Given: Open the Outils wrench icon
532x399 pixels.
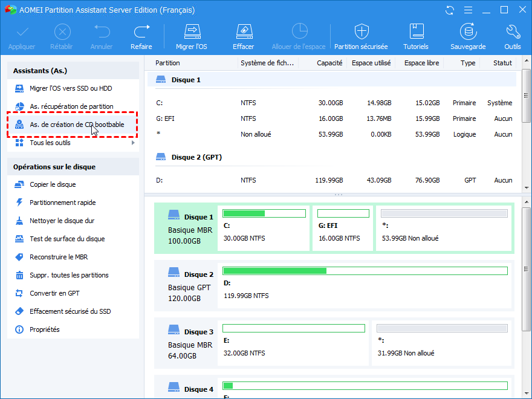Looking at the screenshot, I should point(513,31).
